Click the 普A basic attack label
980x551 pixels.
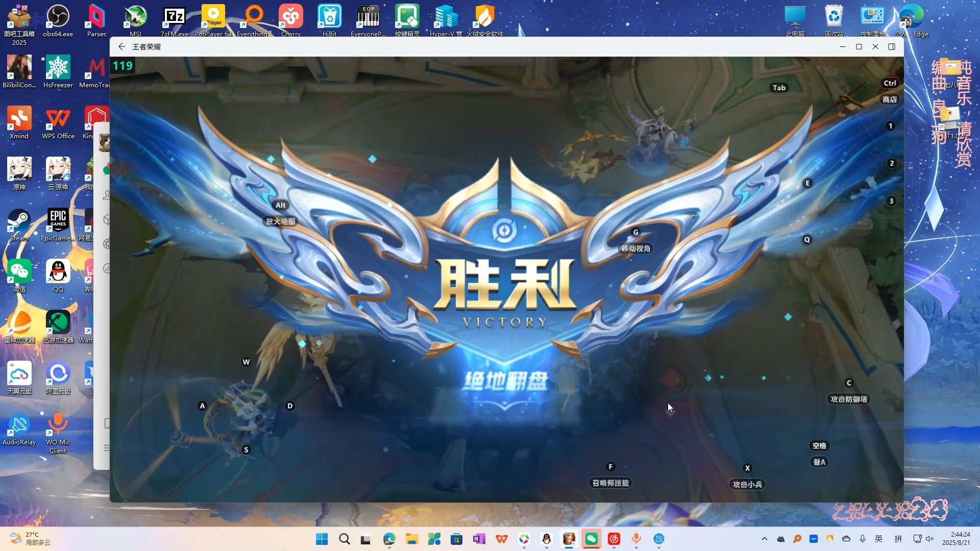pyautogui.click(x=819, y=462)
